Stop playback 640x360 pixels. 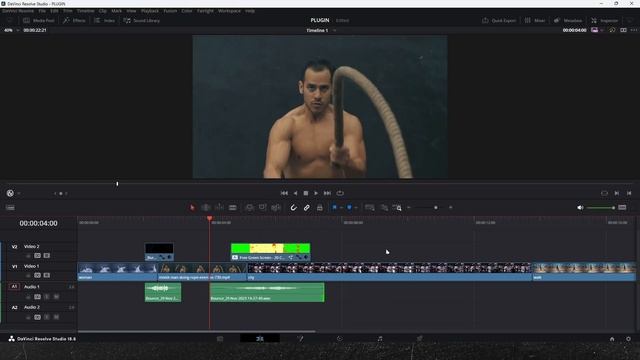306,193
